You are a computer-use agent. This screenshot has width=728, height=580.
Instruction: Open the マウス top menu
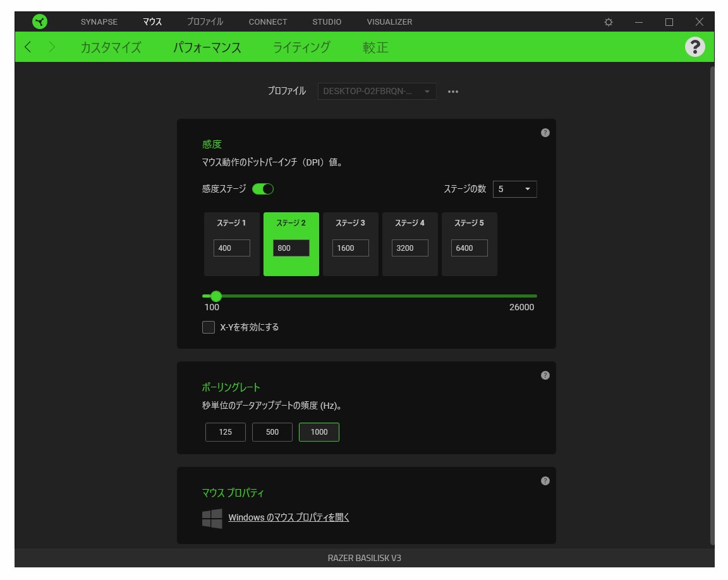click(x=152, y=22)
